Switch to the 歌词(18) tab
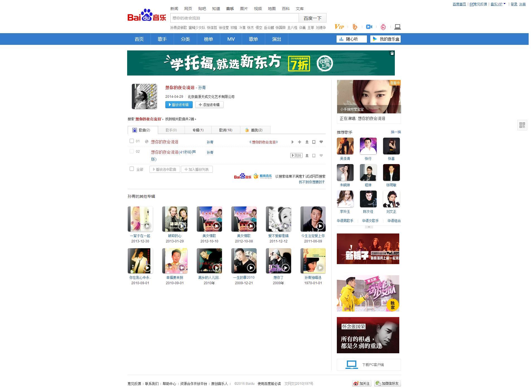 (x=226, y=130)
